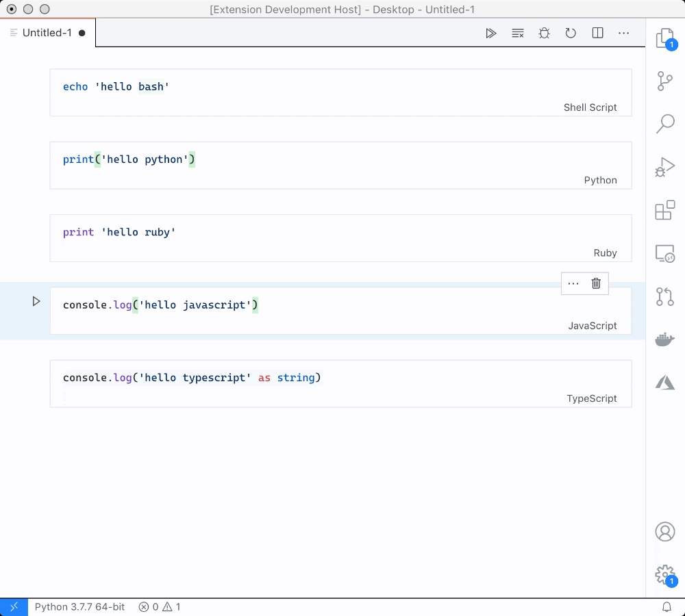Open the Docker extension view
Viewport: 685px width, 616px height.
click(664, 339)
